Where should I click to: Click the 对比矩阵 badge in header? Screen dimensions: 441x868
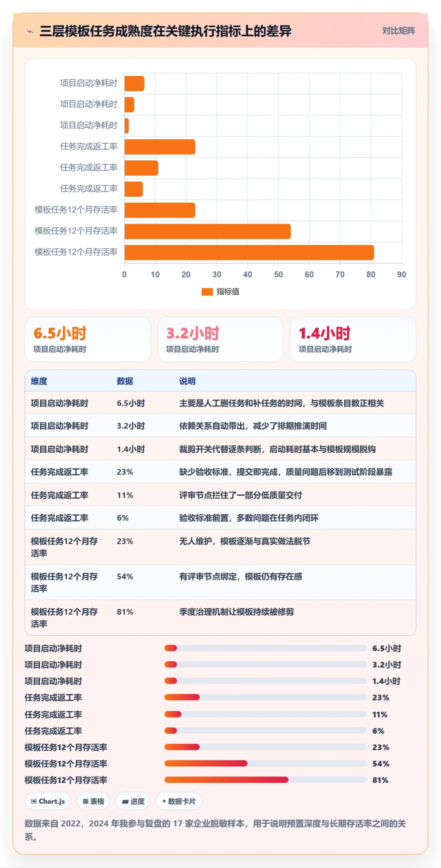[398, 31]
